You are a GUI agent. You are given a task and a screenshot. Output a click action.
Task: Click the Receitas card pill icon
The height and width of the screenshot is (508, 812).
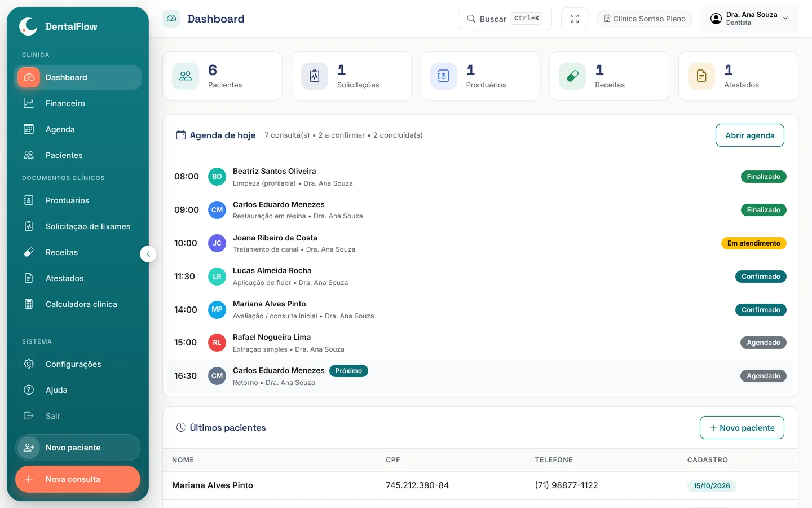click(x=572, y=76)
